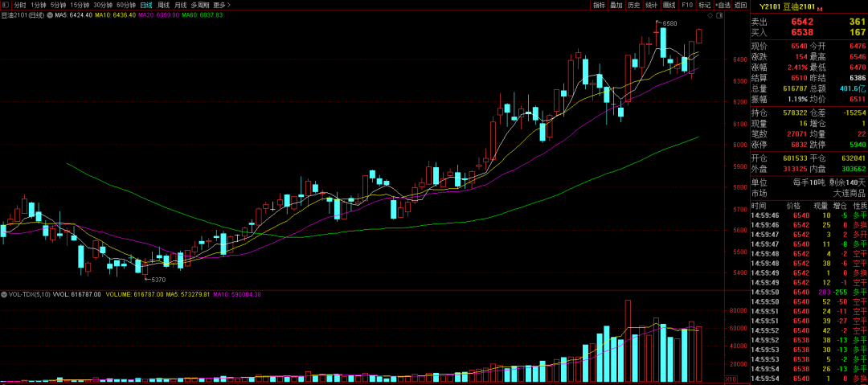The image size is (868, 385).
Task: Click the 时间 column header in tick list
Action: (x=759, y=205)
